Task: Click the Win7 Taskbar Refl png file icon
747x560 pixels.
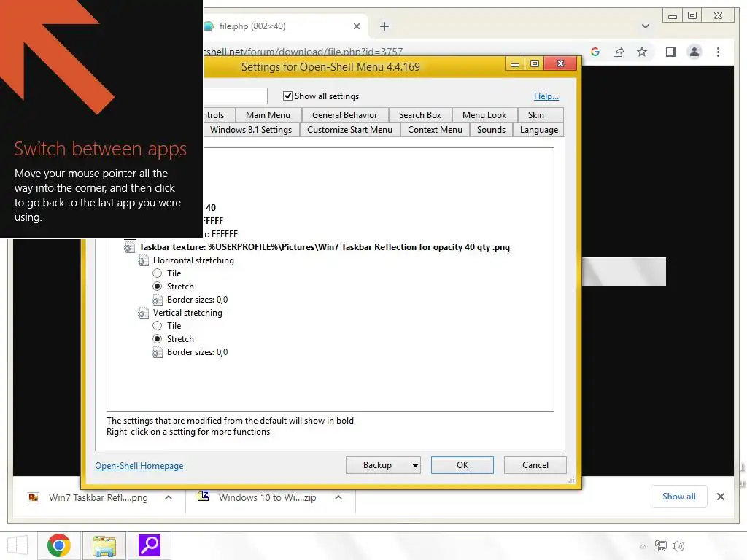Action: point(34,497)
